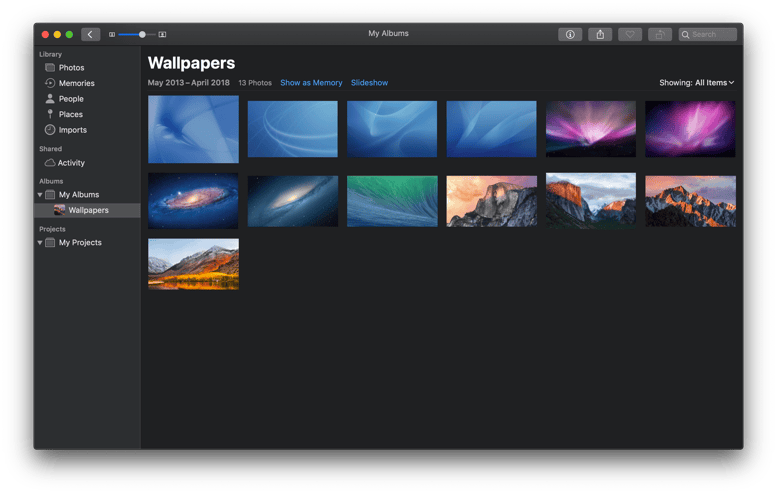Click the Photos sidebar icon
The image size is (777, 494).
pos(50,67)
